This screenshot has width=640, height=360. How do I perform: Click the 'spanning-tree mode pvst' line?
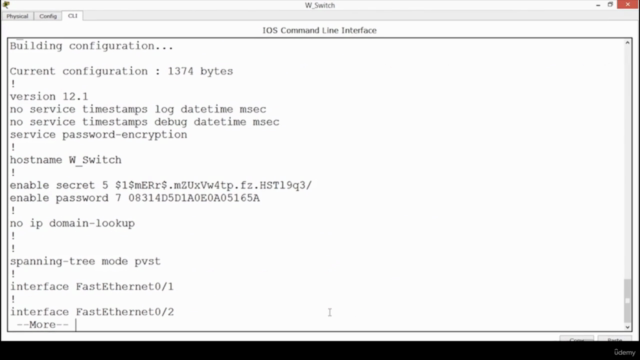(85, 261)
